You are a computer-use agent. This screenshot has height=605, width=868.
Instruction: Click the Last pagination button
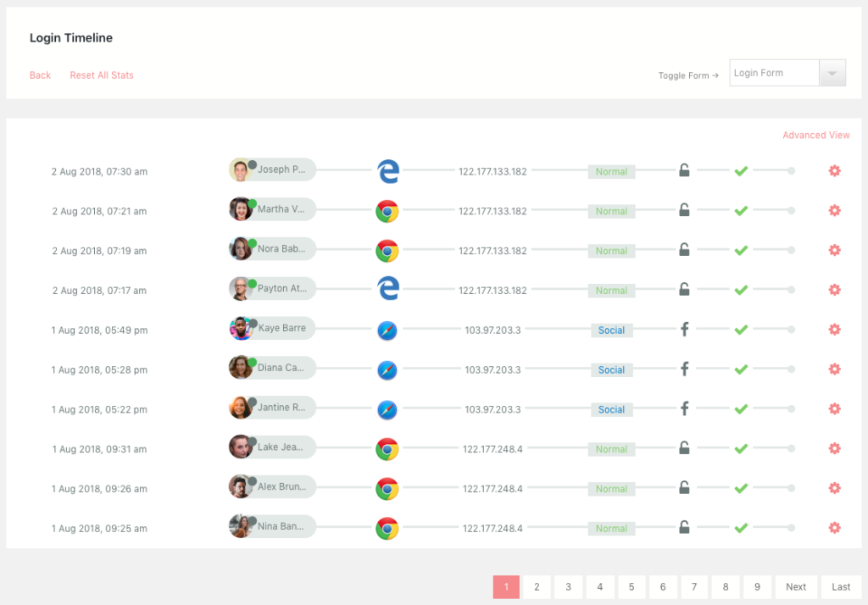point(841,586)
